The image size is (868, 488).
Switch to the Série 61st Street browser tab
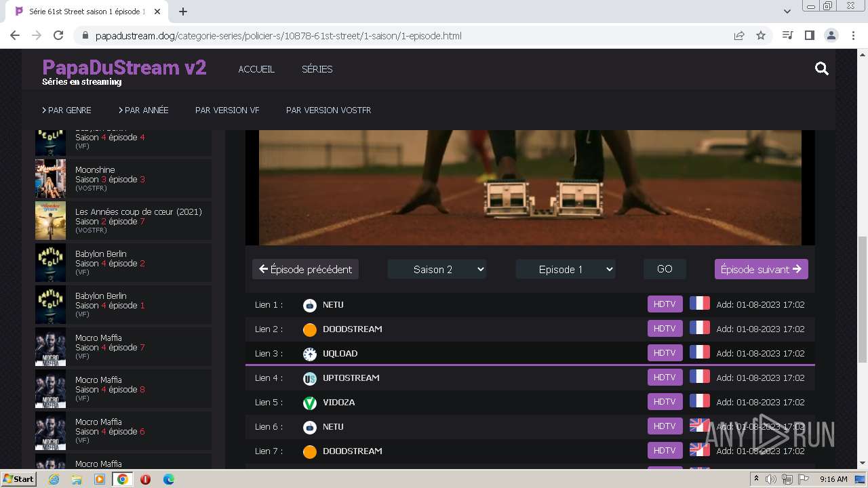click(x=87, y=12)
